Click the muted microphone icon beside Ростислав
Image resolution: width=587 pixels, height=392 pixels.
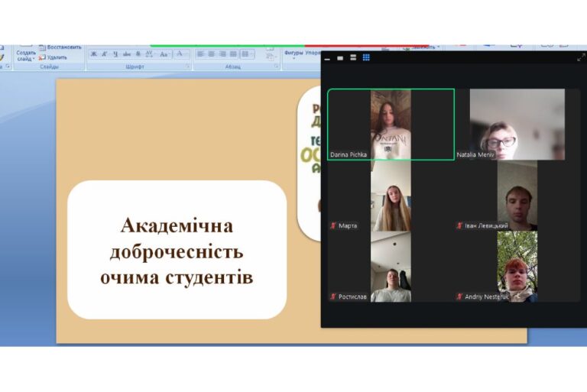pyautogui.click(x=332, y=297)
